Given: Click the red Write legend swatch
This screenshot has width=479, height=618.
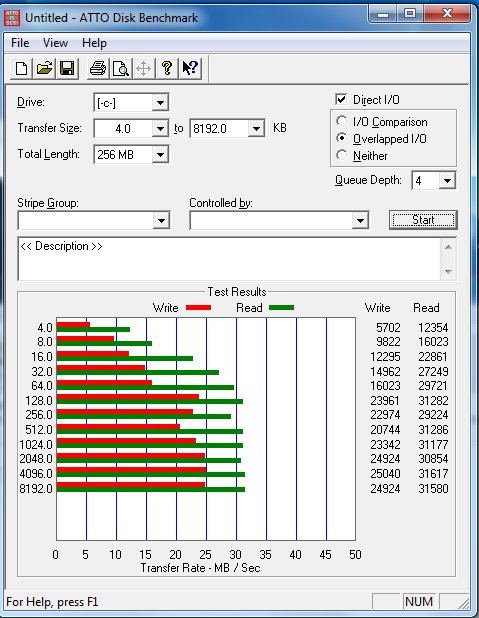Looking at the screenshot, I should click(198, 307).
